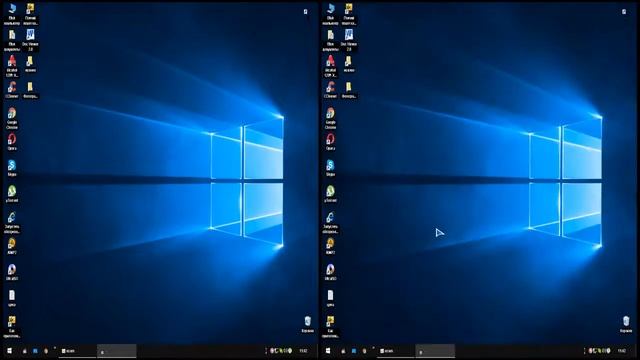Screen dimensions: 640x360
Task: Launch CCleaner on left desktop
Action: (12, 90)
